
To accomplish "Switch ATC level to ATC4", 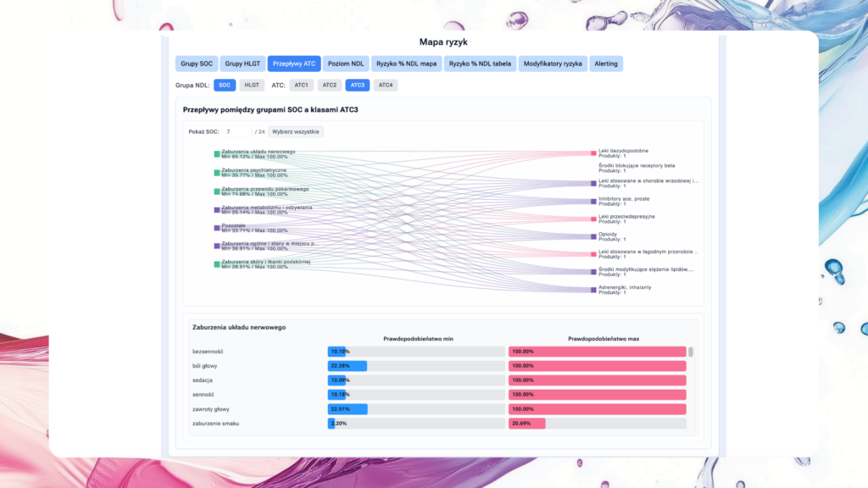I will (x=385, y=86).
